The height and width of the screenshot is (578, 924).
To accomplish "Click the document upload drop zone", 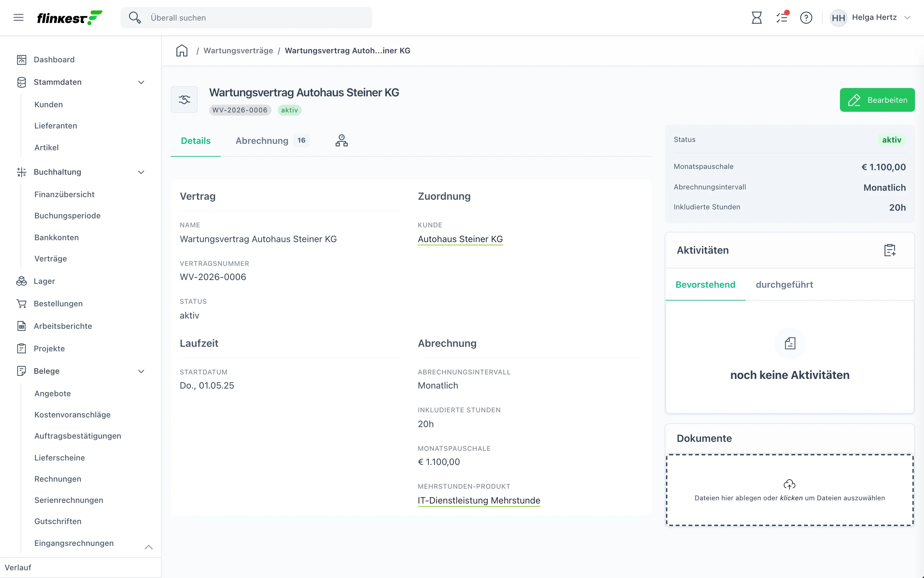I will (x=790, y=490).
